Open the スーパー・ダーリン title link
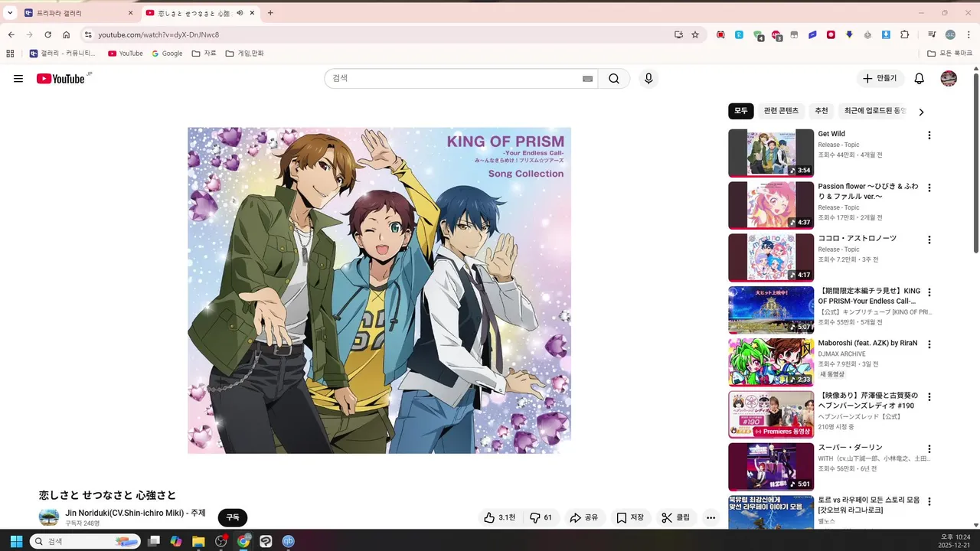The height and width of the screenshot is (551, 980). point(850,448)
